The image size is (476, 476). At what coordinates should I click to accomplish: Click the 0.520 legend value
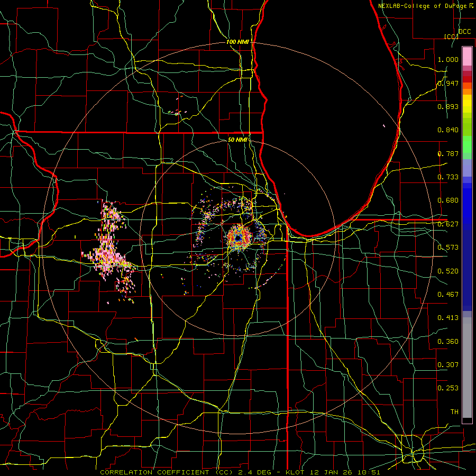(x=448, y=271)
